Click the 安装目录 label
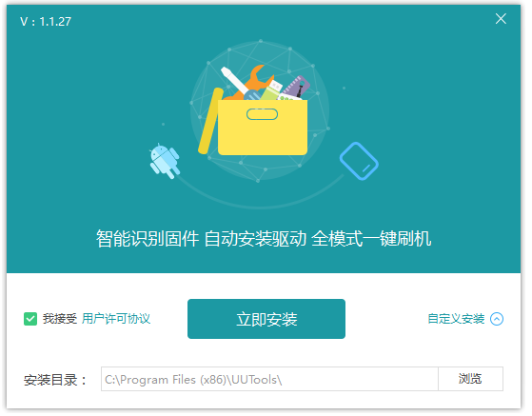Image resolution: width=532 pixels, height=416 pixels. (54, 380)
